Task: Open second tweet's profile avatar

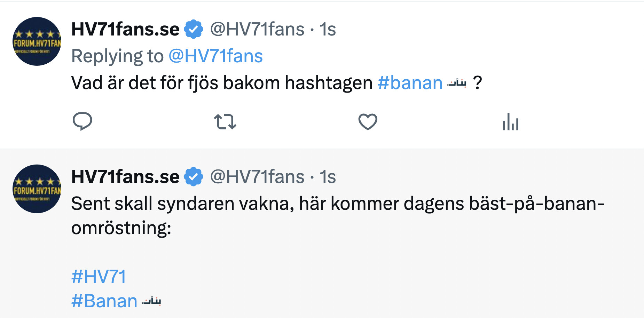Action: pyautogui.click(x=37, y=189)
